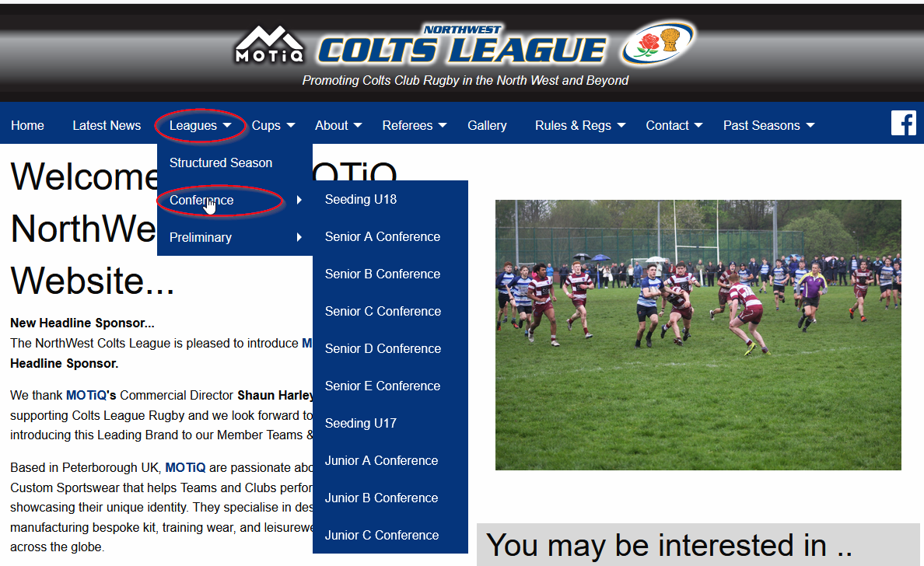The width and height of the screenshot is (924, 566).
Task: Choose Seeding U17 in submenu
Action: 361,423
